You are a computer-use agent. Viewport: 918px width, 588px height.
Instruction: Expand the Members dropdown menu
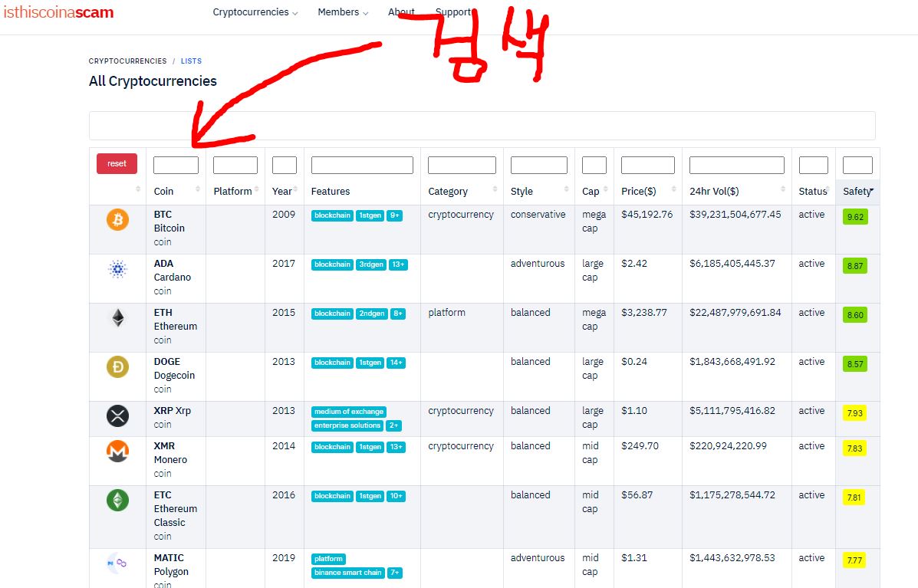pyautogui.click(x=342, y=12)
